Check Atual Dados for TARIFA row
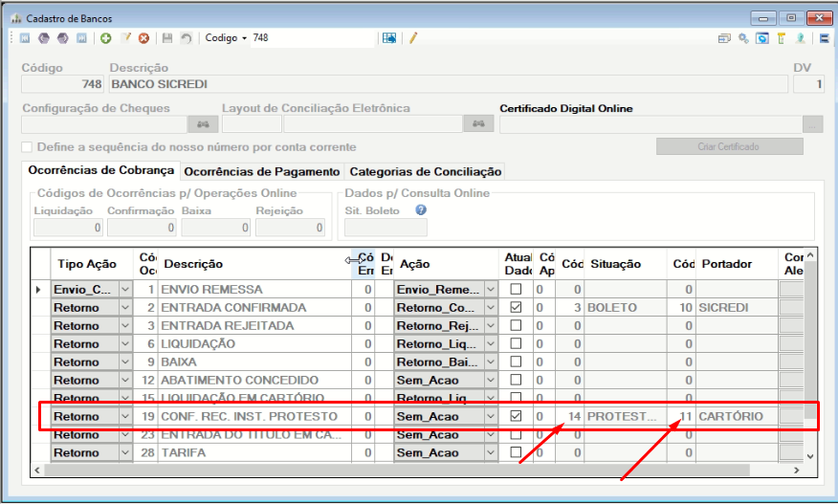The height and width of the screenshot is (504, 838). click(x=516, y=452)
